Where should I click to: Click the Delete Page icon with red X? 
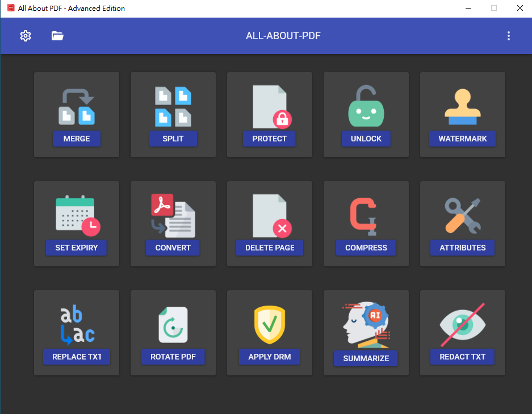(x=272, y=216)
